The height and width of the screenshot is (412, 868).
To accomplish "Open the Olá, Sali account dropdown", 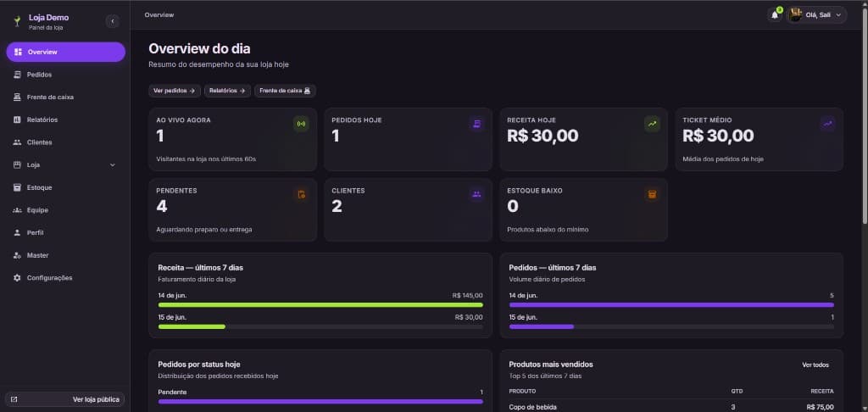I will (x=816, y=15).
